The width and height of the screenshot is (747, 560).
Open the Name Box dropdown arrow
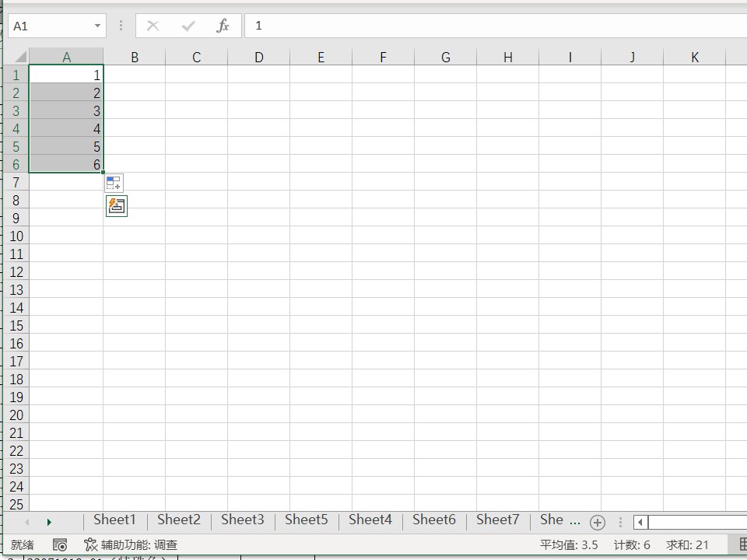tap(97, 26)
